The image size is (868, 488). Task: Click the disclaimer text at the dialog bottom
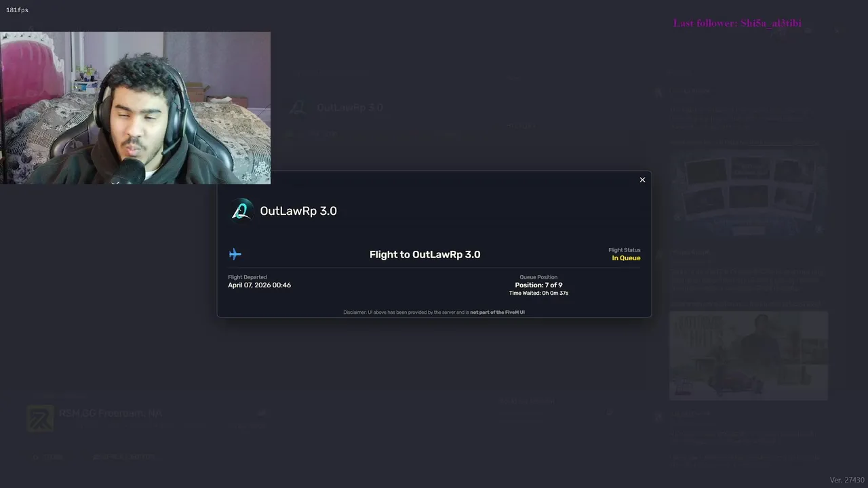(x=434, y=312)
